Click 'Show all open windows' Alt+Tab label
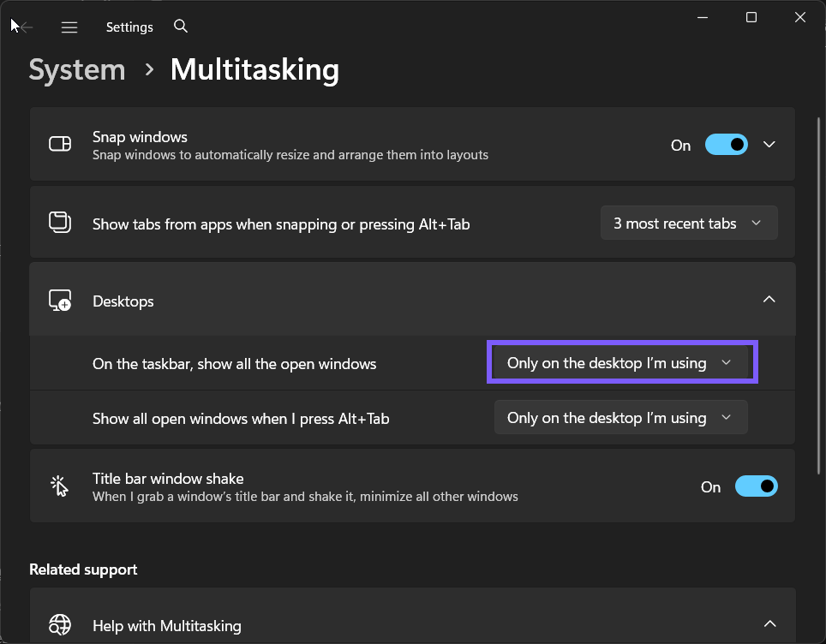This screenshot has width=826, height=644. click(241, 419)
